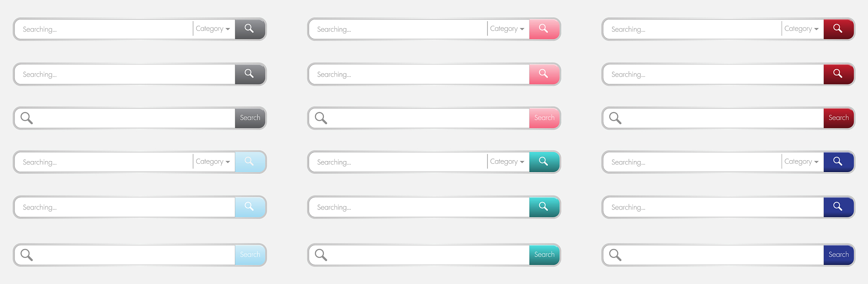Open Category dropdown beside light blue search button
Image resolution: width=868 pixels, height=284 pixels.
213,161
